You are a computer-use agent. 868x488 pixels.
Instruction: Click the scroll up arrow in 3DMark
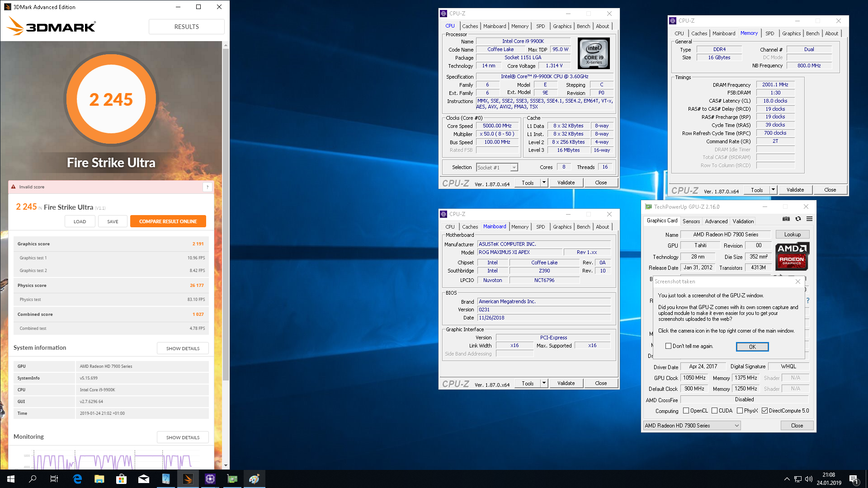pos(226,45)
